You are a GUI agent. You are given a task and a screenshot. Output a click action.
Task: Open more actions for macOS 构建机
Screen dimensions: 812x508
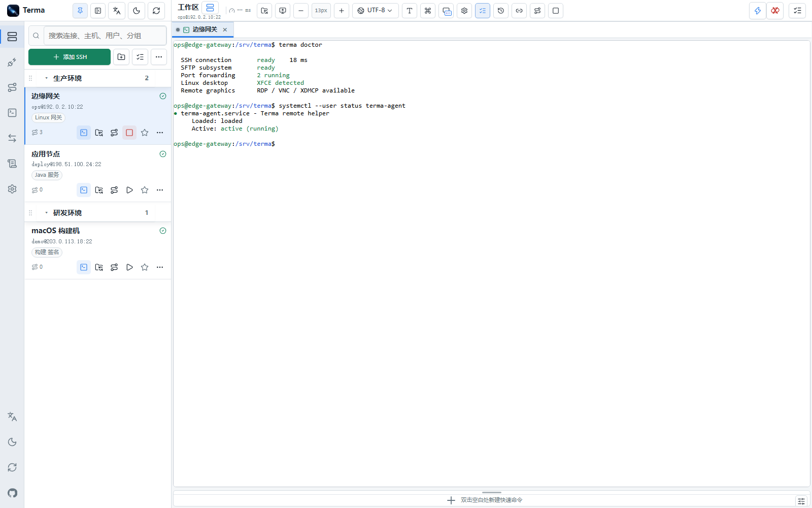160,267
